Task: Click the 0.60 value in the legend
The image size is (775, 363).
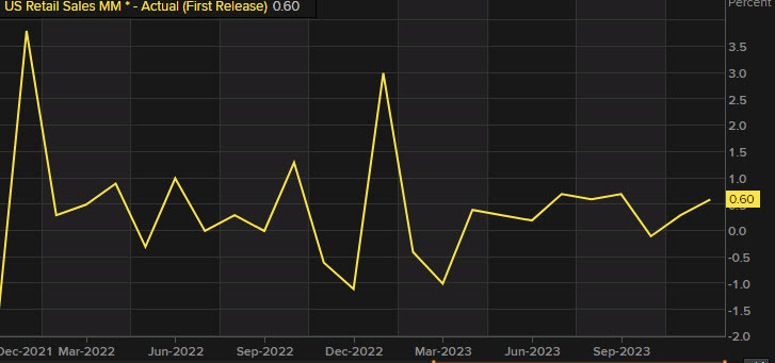Action: click(286, 7)
